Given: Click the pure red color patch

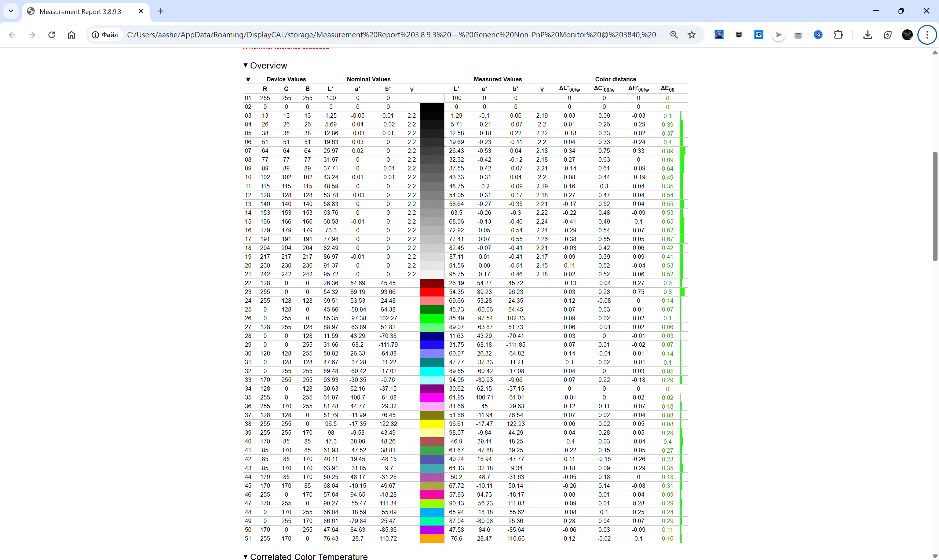Looking at the screenshot, I should pyautogui.click(x=432, y=292).
